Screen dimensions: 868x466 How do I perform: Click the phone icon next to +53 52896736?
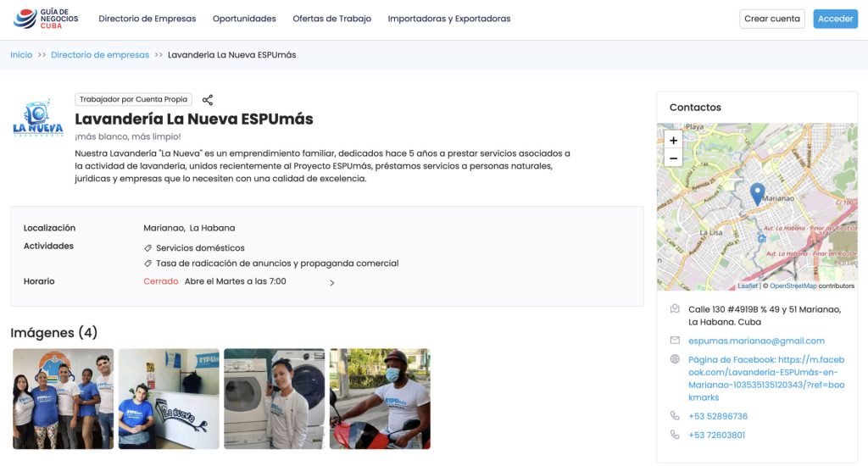click(675, 416)
